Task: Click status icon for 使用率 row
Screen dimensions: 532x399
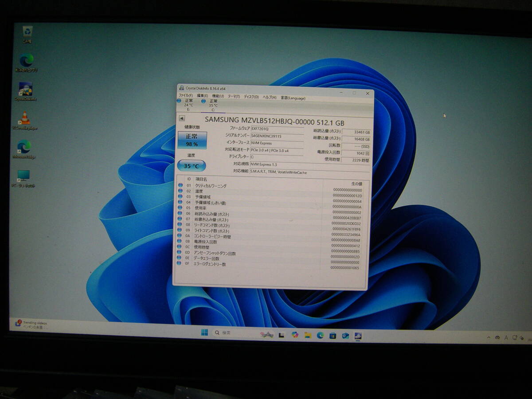Action: click(180, 207)
